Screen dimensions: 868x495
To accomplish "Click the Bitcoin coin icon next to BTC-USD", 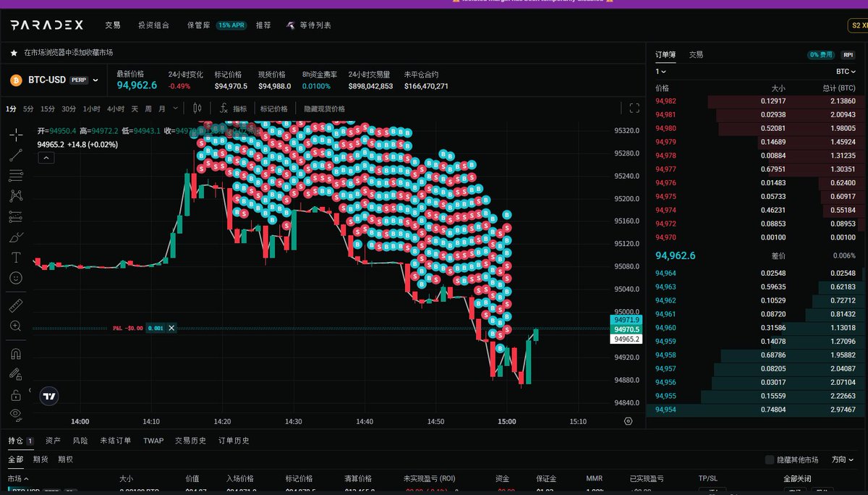I will click(16, 80).
